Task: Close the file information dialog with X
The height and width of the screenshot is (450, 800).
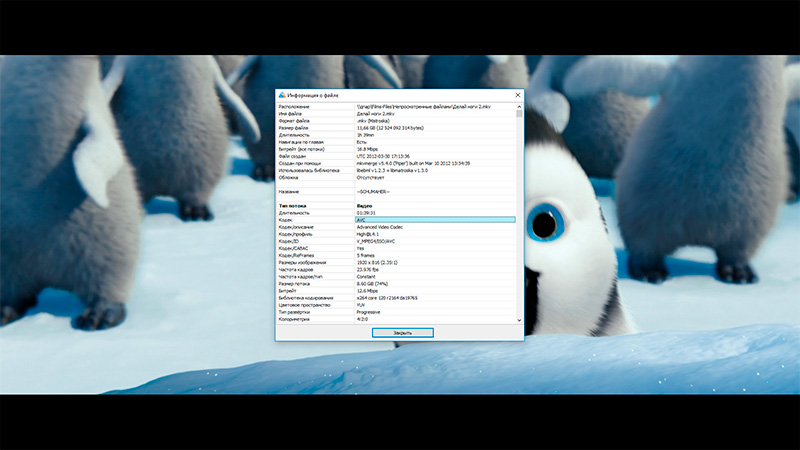Action: (517, 96)
